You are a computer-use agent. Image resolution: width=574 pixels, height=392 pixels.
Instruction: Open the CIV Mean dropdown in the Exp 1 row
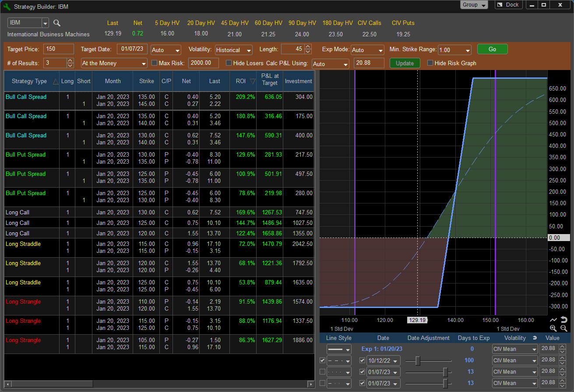[515, 349]
